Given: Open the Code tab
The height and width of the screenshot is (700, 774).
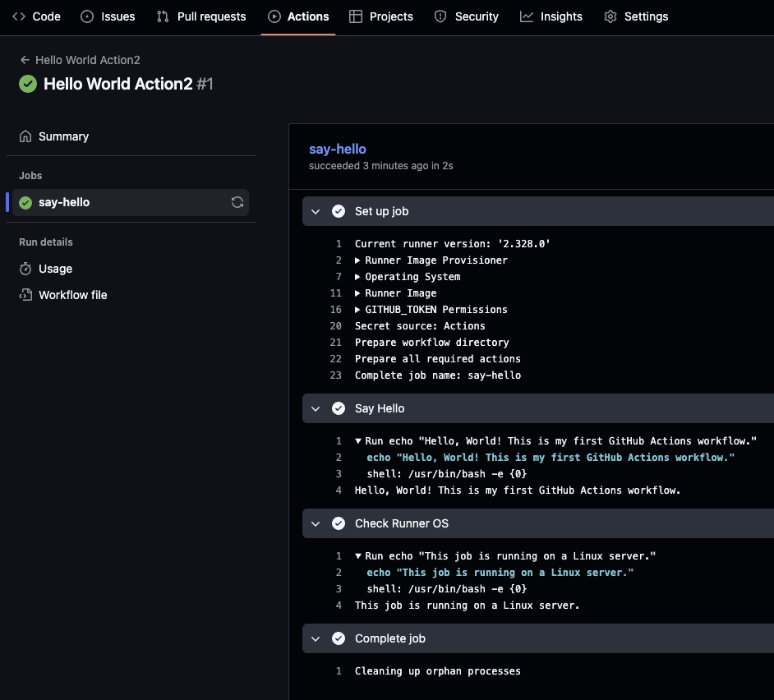Looking at the screenshot, I should [36, 16].
